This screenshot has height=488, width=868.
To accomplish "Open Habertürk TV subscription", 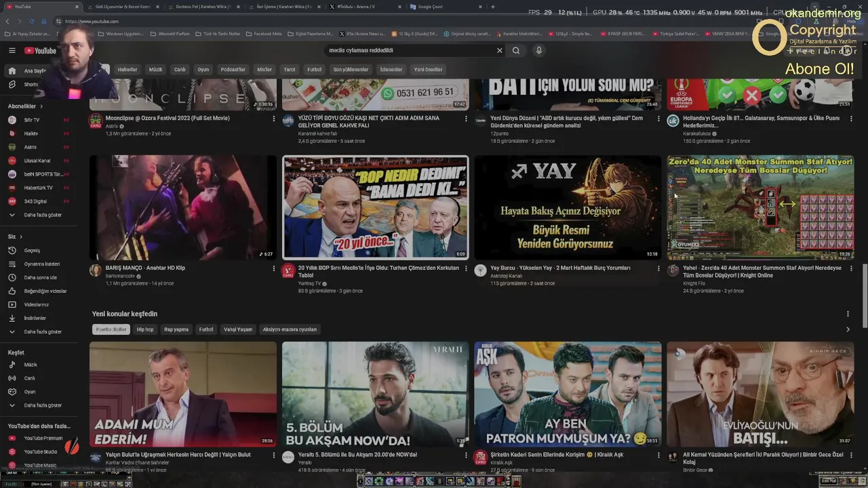I will coord(38,188).
